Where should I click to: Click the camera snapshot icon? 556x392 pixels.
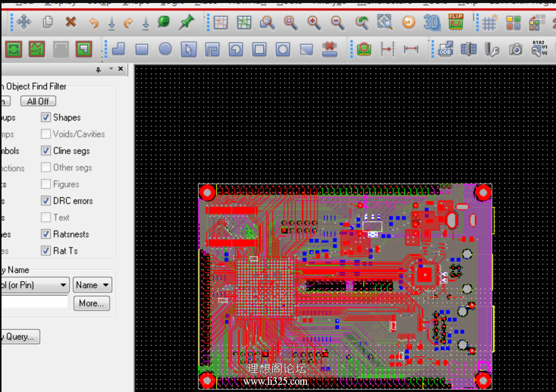515,49
